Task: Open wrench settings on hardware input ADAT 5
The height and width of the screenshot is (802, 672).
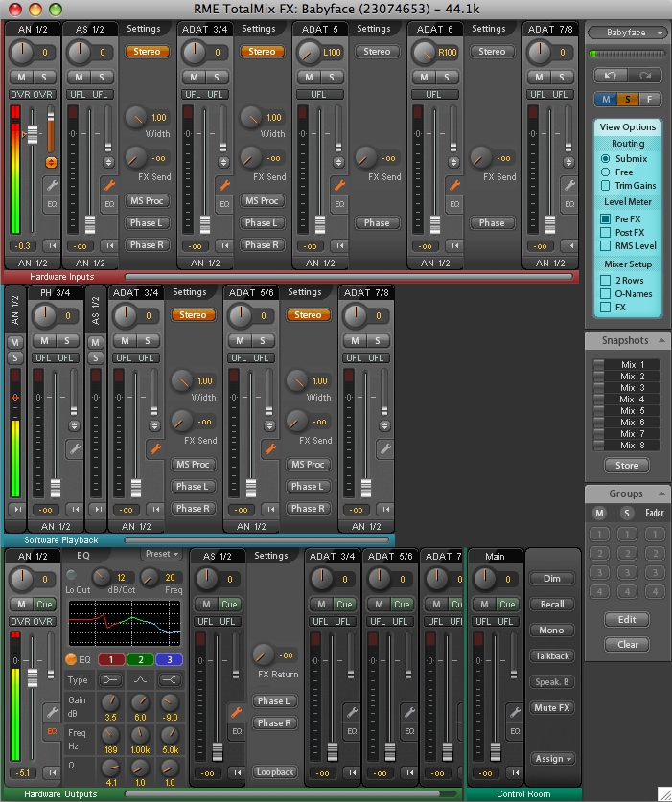Action: pos(339,185)
